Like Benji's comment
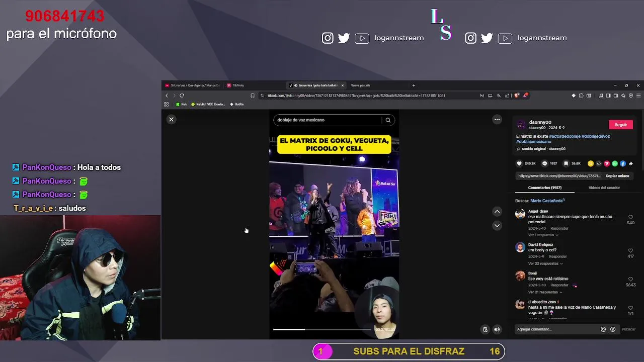Viewport: 644px width, 362px height. [x=630, y=279]
